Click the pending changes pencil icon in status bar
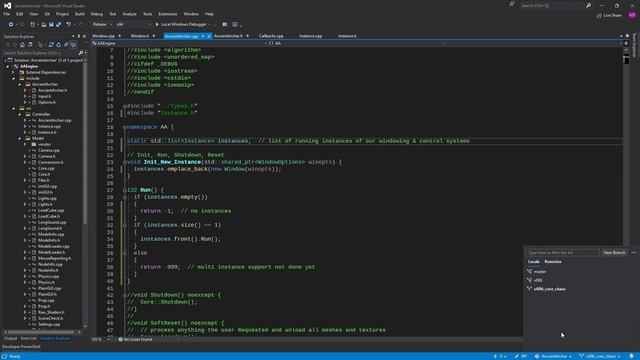Image resolution: width=640 pixels, height=360 pixels. tap(517, 356)
